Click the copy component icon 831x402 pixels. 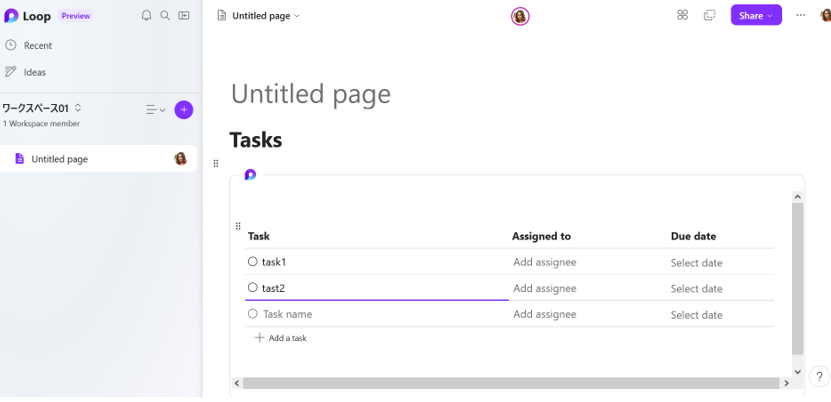pos(710,15)
